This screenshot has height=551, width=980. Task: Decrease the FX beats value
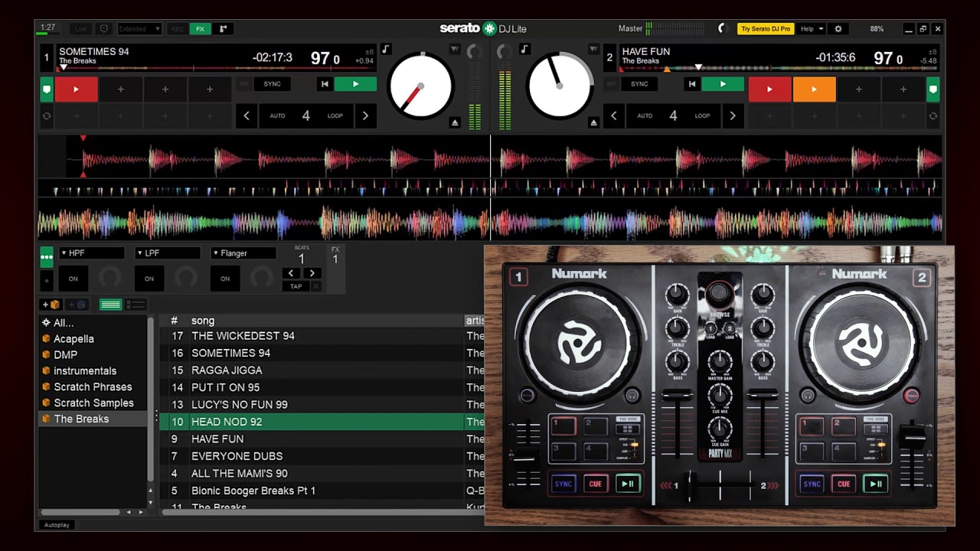pos(290,273)
